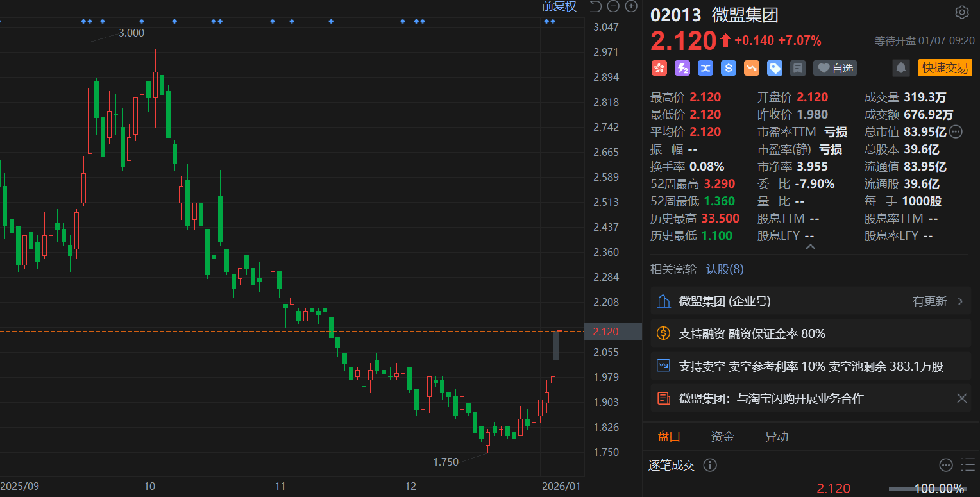Image resolution: width=980 pixels, height=497 pixels.
Task: Open the price alert bell icon
Action: click(901, 68)
